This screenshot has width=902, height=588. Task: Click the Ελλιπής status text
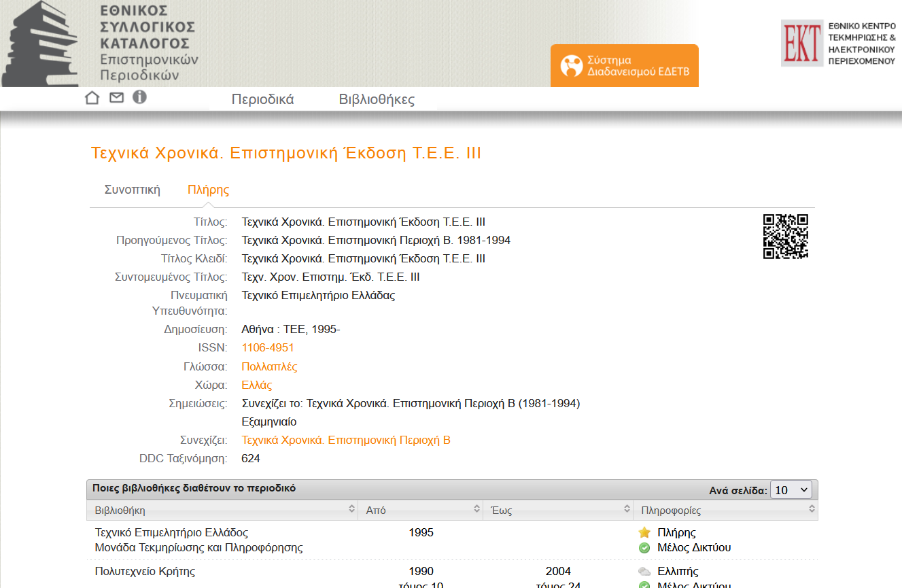coord(678,571)
